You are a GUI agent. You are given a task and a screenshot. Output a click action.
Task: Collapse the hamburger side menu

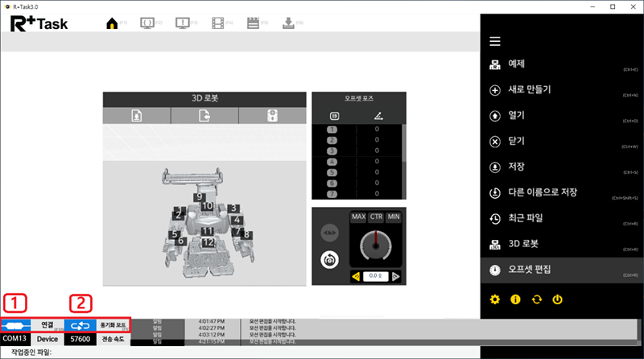pyautogui.click(x=495, y=42)
